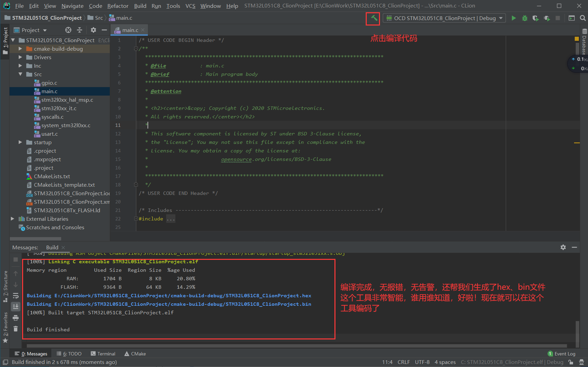Open the Refactor menu
This screenshot has width=588, height=367.
[118, 6]
